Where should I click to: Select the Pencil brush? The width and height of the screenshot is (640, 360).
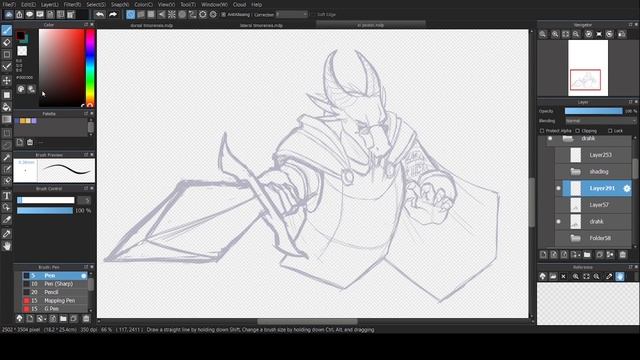click(x=55, y=292)
